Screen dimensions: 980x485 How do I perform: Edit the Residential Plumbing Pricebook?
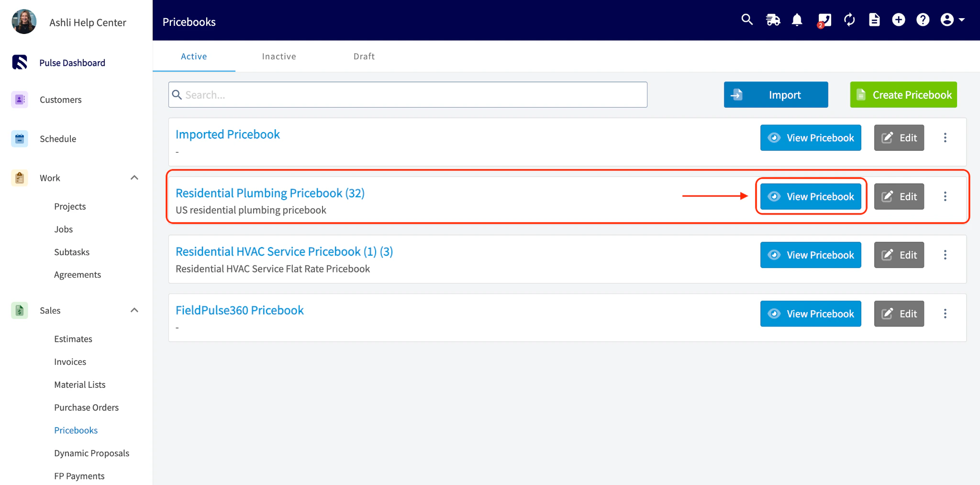[x=899, y=196]
